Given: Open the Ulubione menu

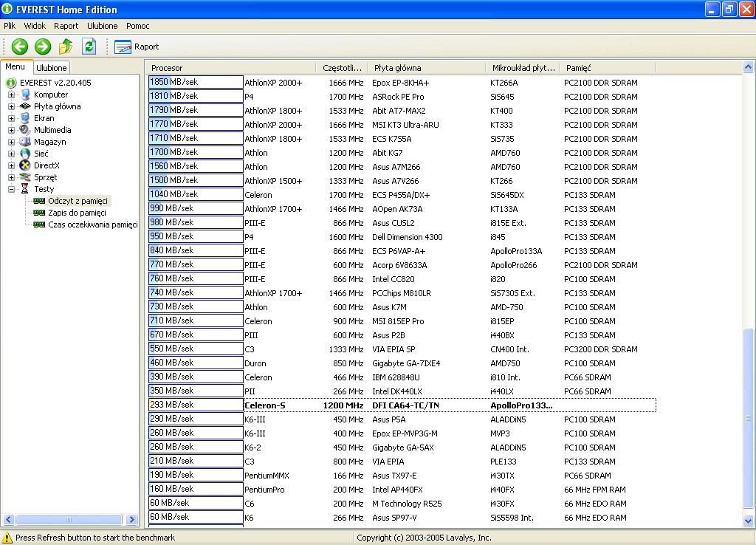Looking at the screenshot, I should [102, 26].
